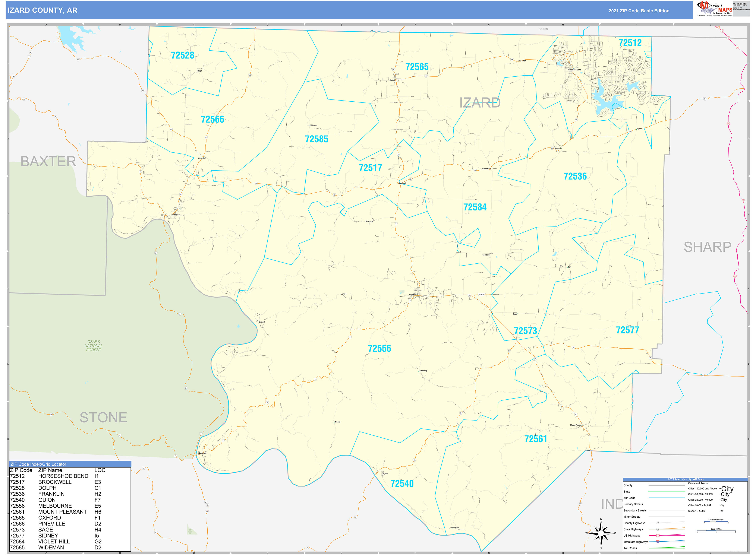Click the State Highways legend entry

click(x=634, y=529)
